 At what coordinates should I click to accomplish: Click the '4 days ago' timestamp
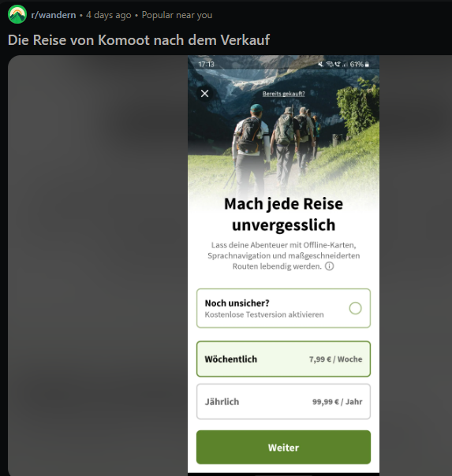pyautogui.click(x=109, y=15)
